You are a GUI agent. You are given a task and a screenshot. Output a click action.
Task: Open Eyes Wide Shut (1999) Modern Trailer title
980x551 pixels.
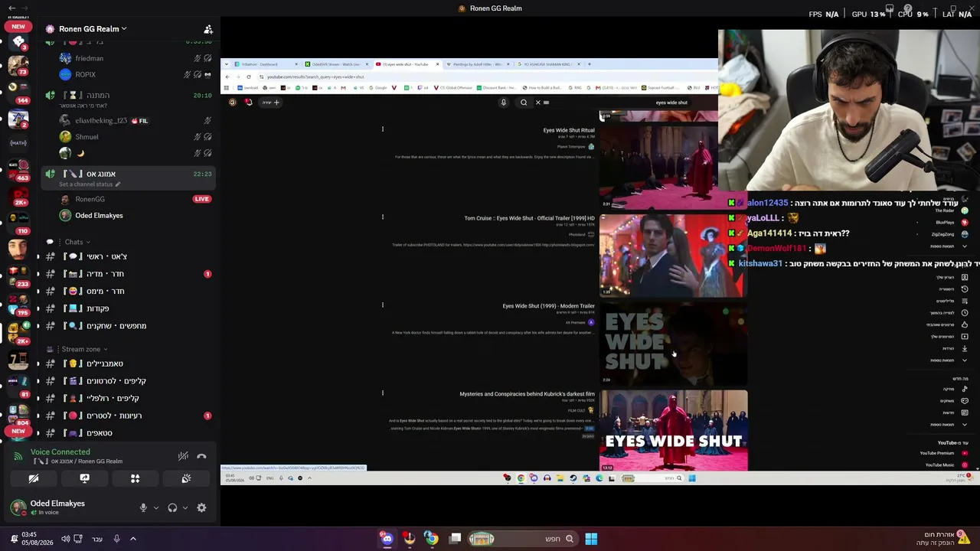pos(548,306)
